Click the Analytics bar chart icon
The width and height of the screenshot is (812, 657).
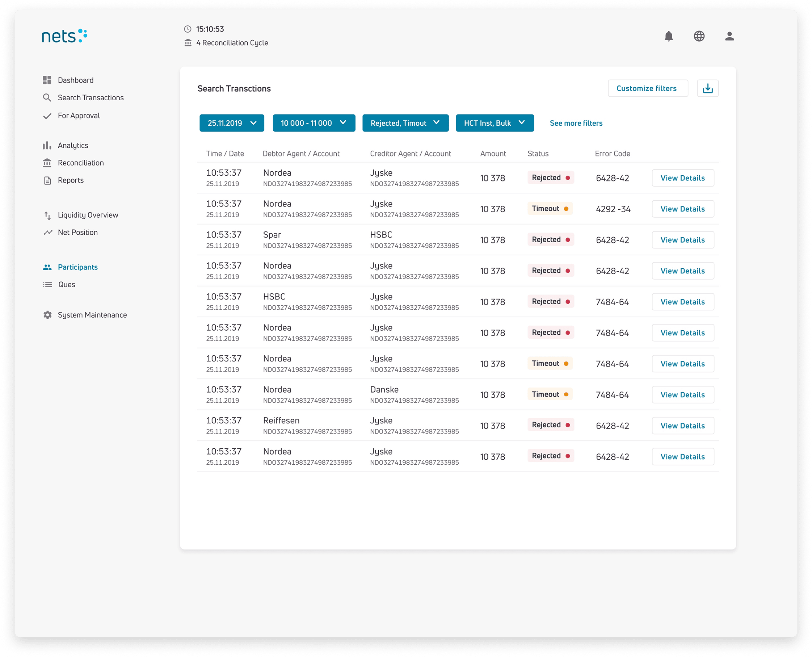(x=47, y=145)
